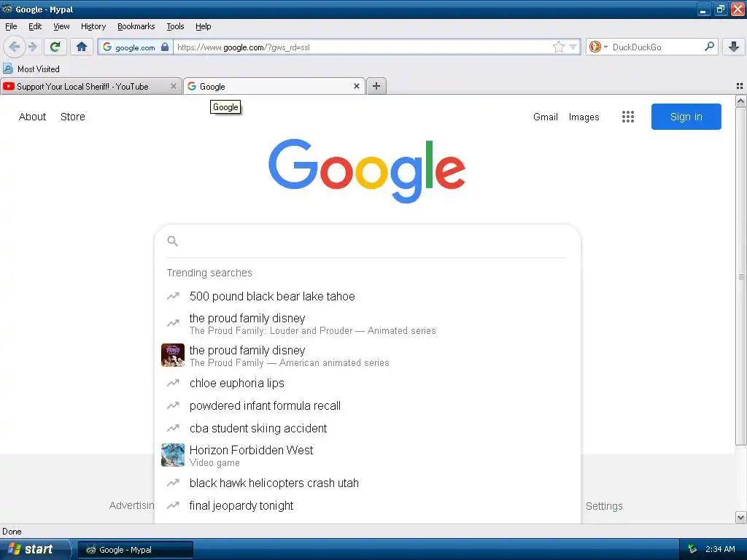Open the tab groups grid icon

click(x=740, y=86)
